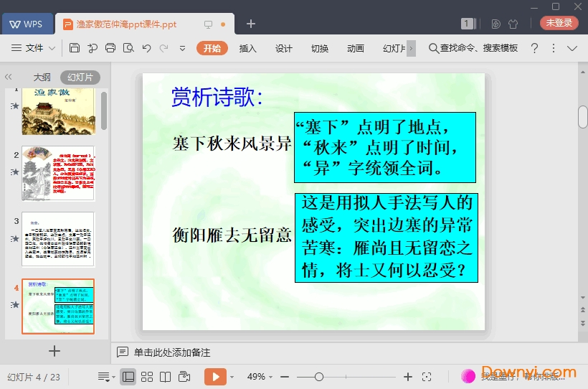Click the pink assistant orb icon
This screenshot has width=588, height=389.
pyautogui.click(x=468, y=376)
